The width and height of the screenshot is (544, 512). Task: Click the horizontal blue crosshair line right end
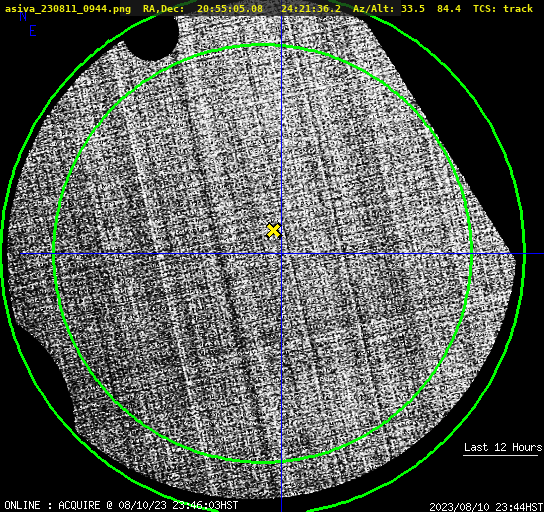[539, 254]
